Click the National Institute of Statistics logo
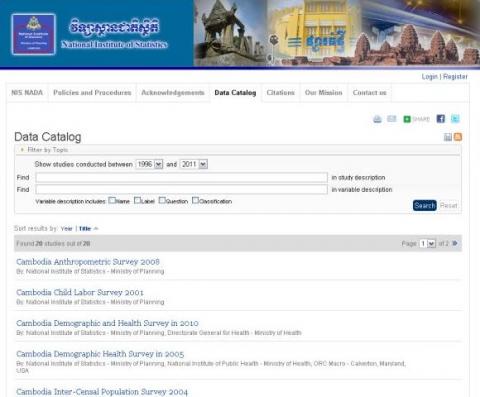 coord(33,34)
